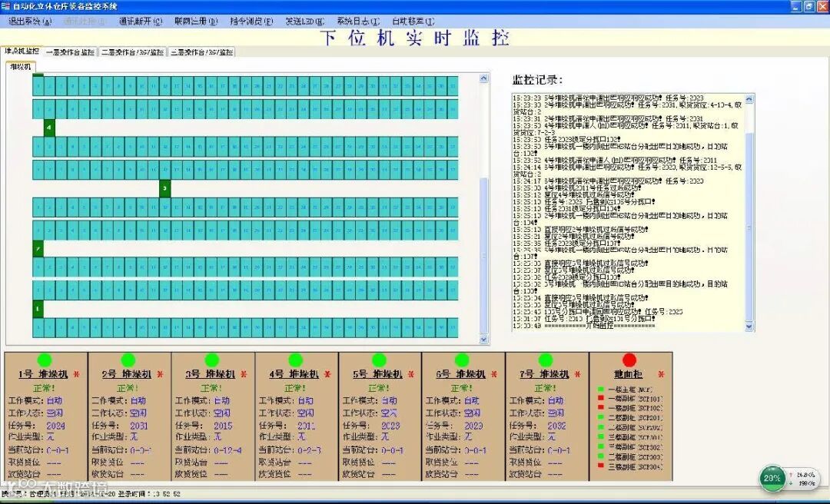Open the 5号 堆垛机 title link

coord(378,374)
